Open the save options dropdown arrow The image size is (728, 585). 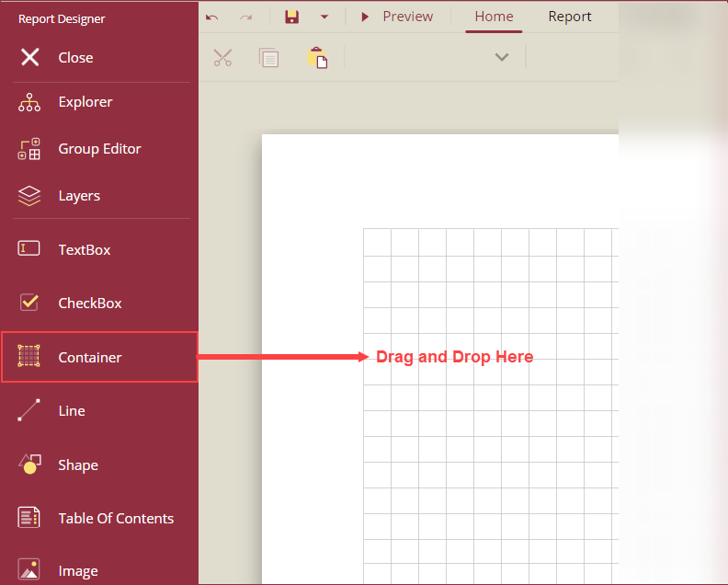click(x=324, y=17)
